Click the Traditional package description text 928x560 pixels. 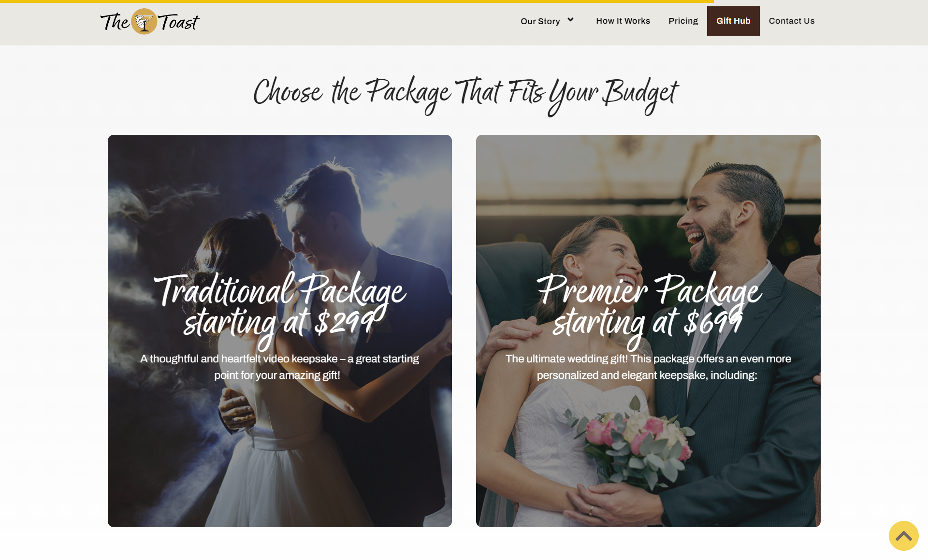click(279, 367)
